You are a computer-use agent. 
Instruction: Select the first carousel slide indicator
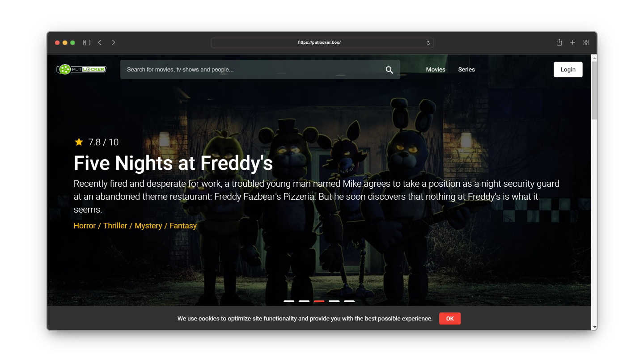pos(289,301)
